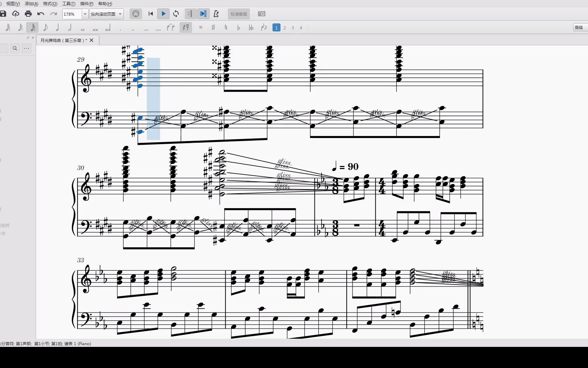Toggle the metronome

216,14
